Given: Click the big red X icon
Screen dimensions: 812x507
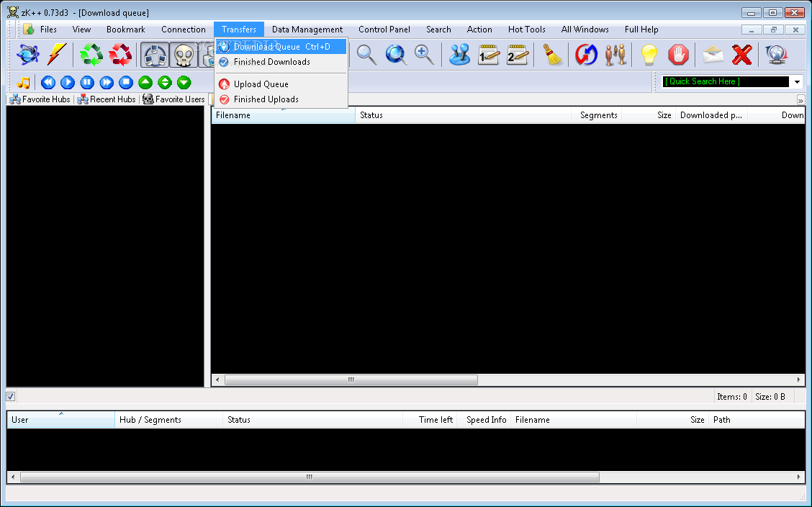Looking at the screenshot, I should [x=742, y=55].
